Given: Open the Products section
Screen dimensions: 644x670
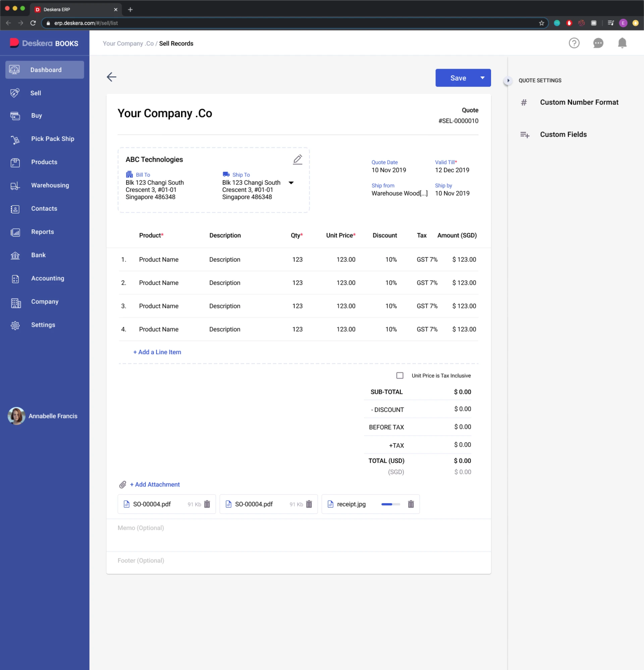Looking at the screenshot, I should pyautogui.click(x=44, y=162).
